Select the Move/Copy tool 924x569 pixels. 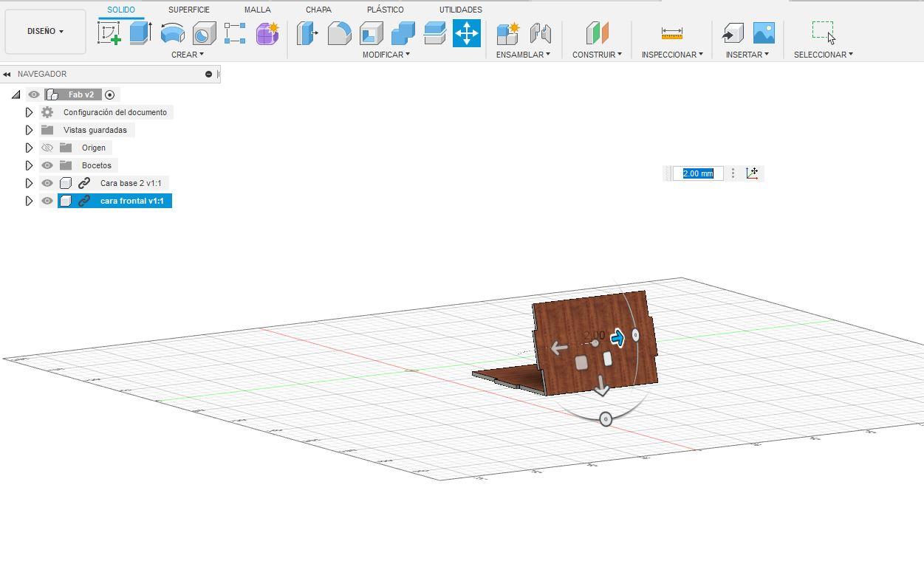click(x=467, y=33)
